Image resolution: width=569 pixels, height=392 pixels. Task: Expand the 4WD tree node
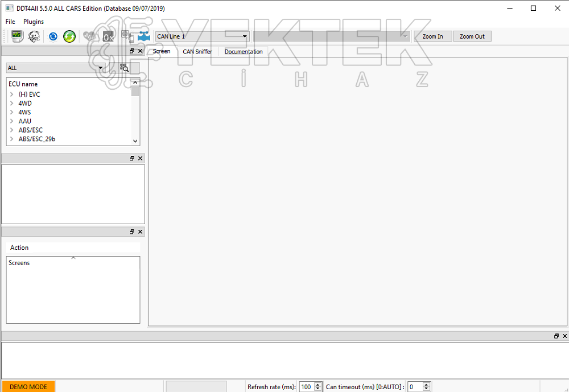coord(11,103)
